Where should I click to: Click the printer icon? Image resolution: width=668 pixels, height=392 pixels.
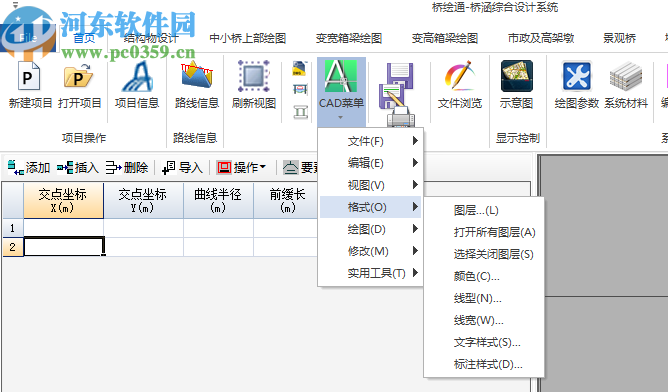401,118
